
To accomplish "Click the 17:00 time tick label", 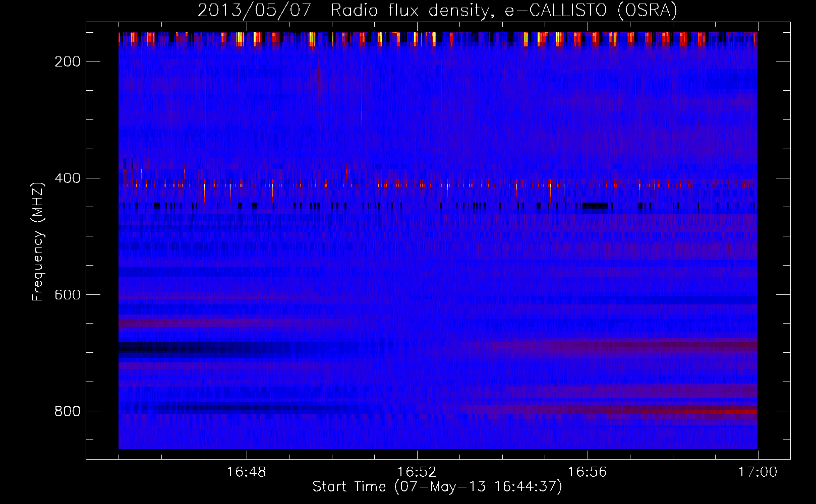I will coord(757,472).
